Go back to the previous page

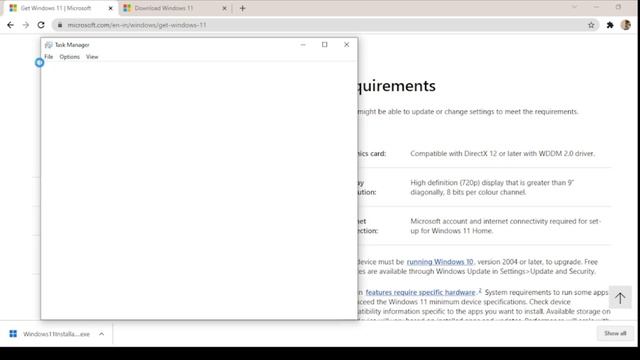pos(11,25)
